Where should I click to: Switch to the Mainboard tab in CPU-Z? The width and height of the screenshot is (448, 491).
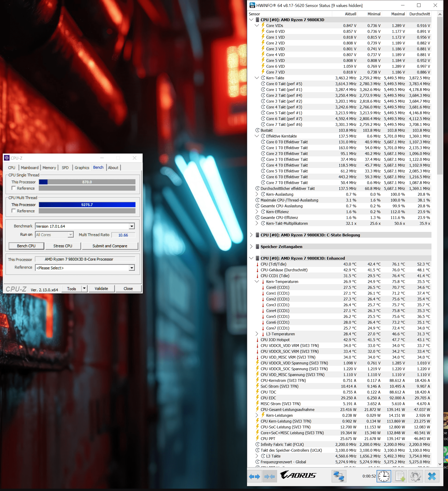(30, 168)
